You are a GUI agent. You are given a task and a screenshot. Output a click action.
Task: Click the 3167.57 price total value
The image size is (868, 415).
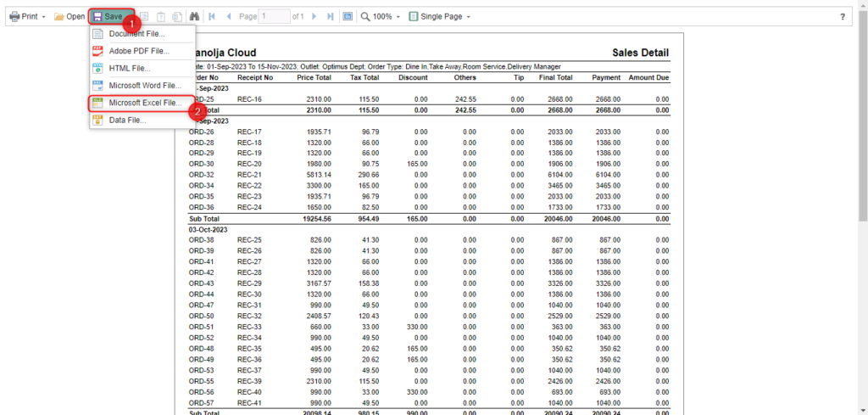point(320,283)
